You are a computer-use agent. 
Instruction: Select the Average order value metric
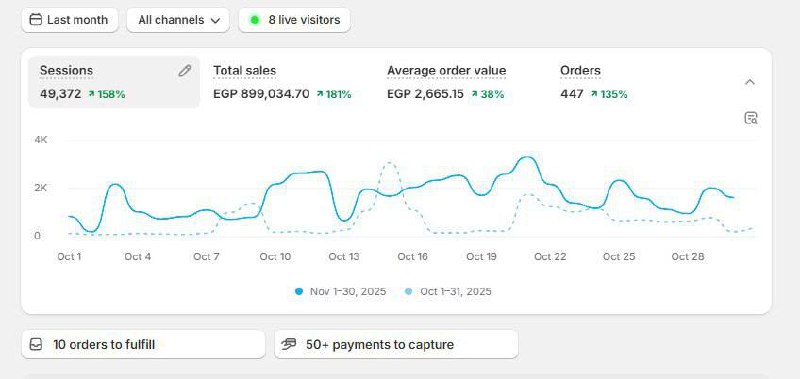[x=446, y=70]
